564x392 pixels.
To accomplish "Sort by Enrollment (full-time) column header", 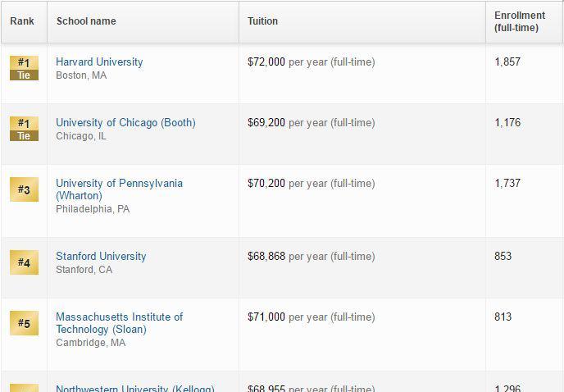I will pyautogui.click(x=520, y=21).
